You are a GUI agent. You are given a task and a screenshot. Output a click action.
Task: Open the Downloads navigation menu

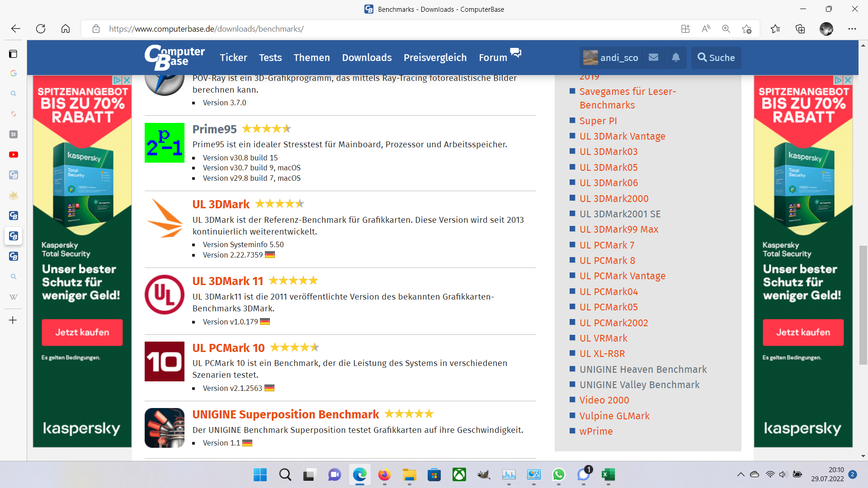[x=367, y=57]
